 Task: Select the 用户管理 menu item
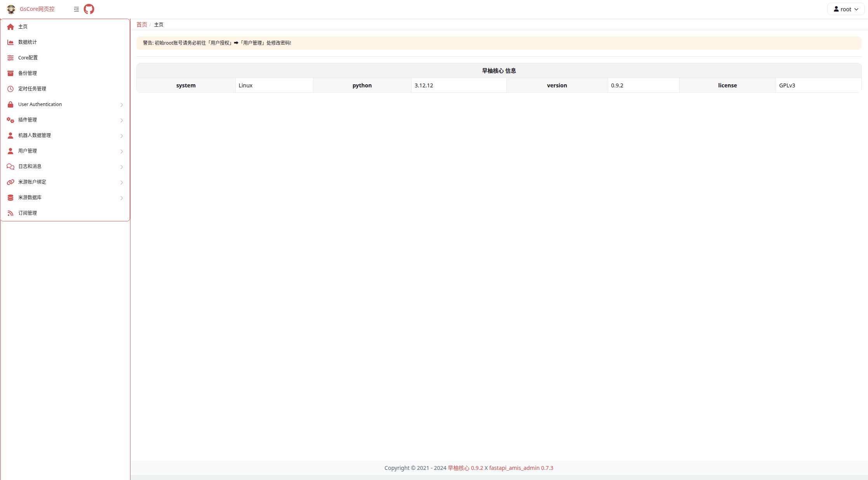coord(28,151)
